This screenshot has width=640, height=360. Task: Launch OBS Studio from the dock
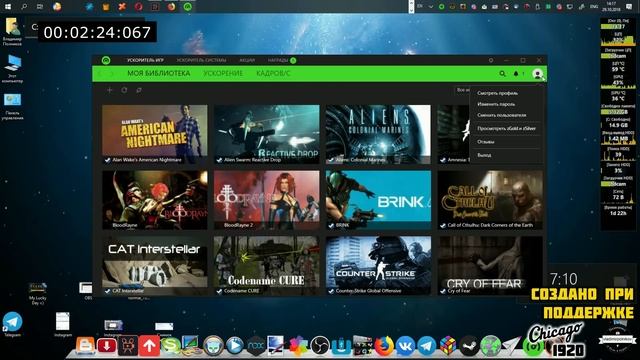(320, 346)
